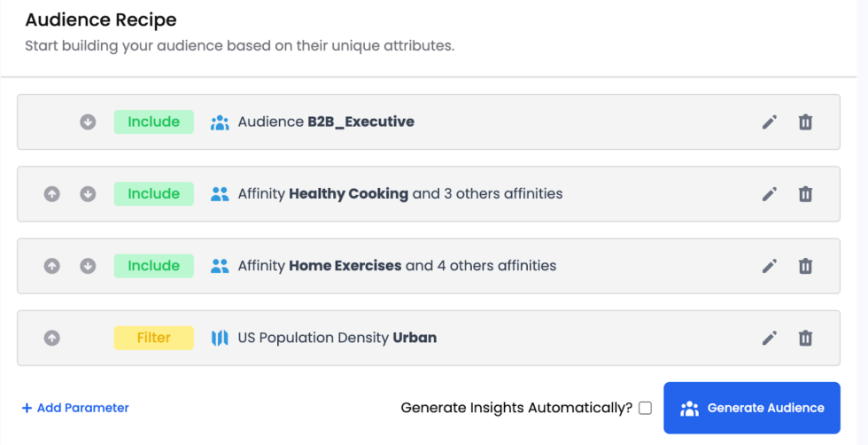Image resolution: width=868 pixels, height=445 pixels.
Task: Click the Generate Audience button
Action: pos(751,408)
